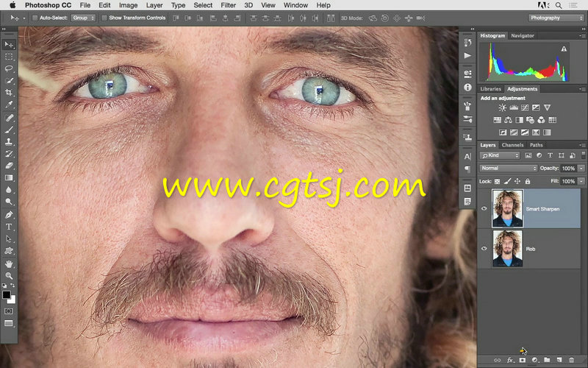
Task: Open the Opacity slider arrow
Action: tap(581, 169)
